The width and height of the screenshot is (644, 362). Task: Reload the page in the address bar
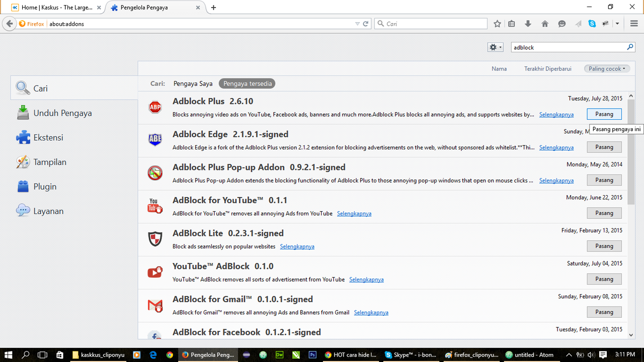click(x=366, y=24)
